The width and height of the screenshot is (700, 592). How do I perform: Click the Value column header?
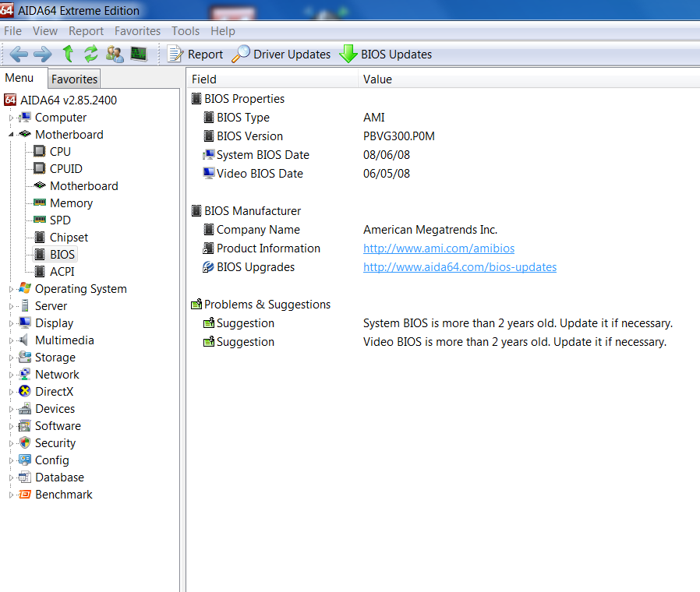[x=529, y=79]
